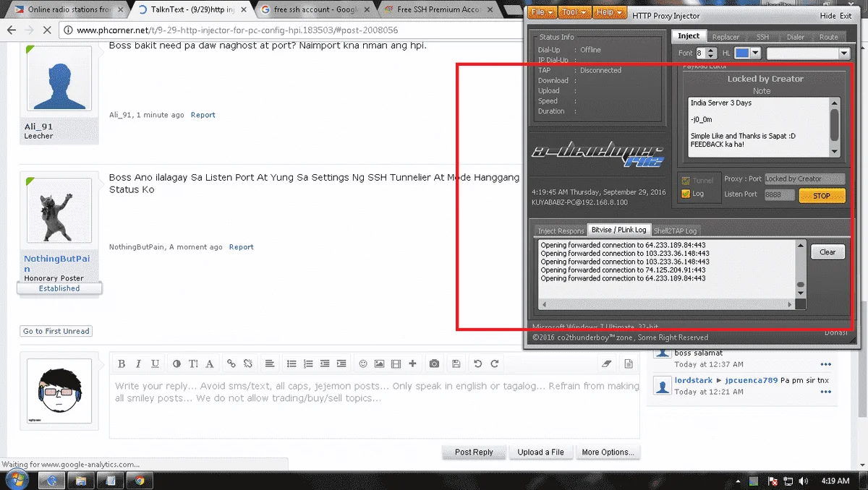
Task: Insert a link via chain icon
Action: click(231, 364)
